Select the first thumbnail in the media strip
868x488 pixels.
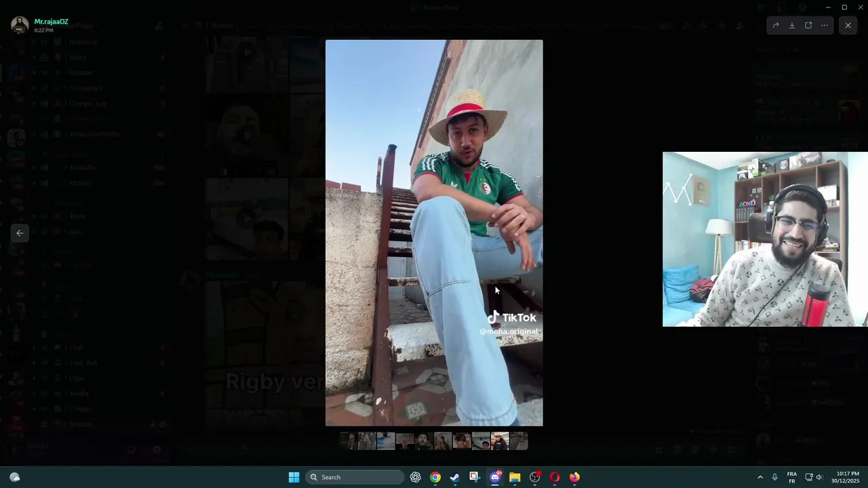(348, 441)
